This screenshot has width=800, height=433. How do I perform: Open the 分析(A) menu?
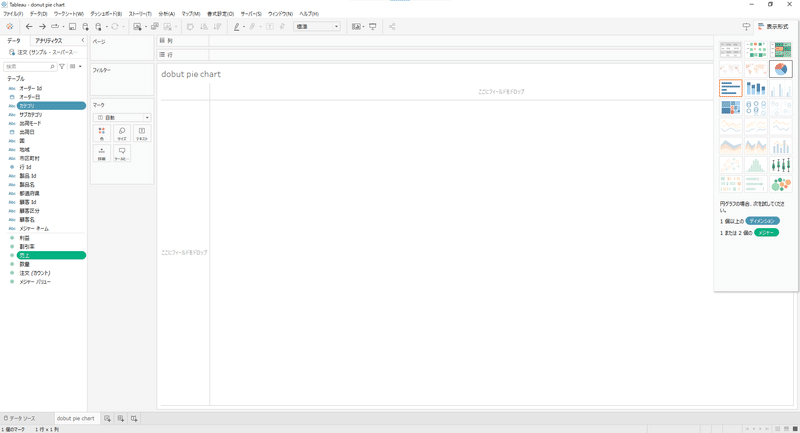166,14
